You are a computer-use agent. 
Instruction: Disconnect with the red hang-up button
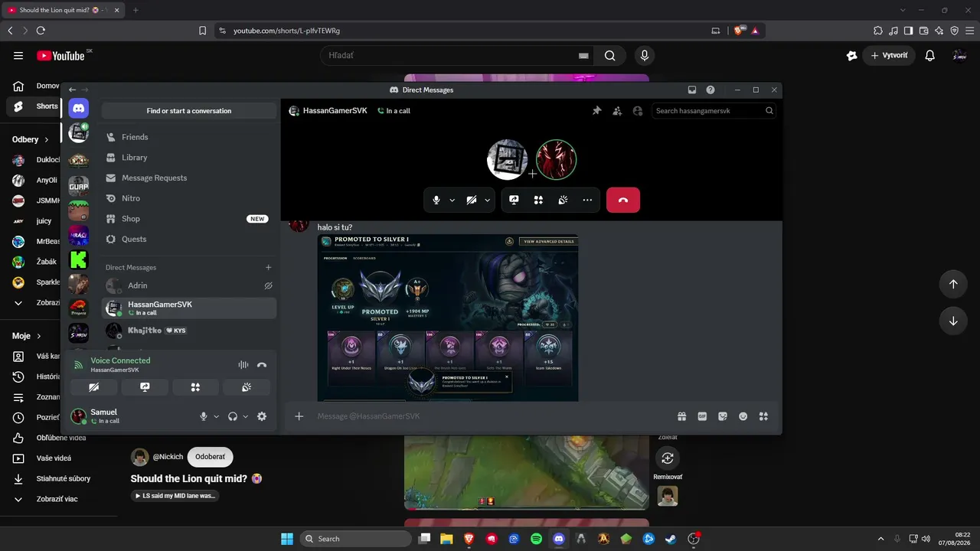click(623, 200)
